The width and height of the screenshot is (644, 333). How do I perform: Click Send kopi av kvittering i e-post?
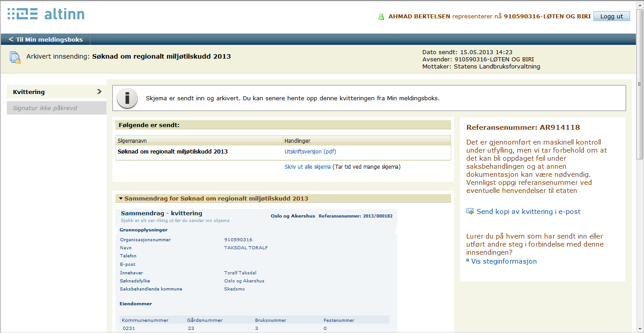[x=529, y=212]
